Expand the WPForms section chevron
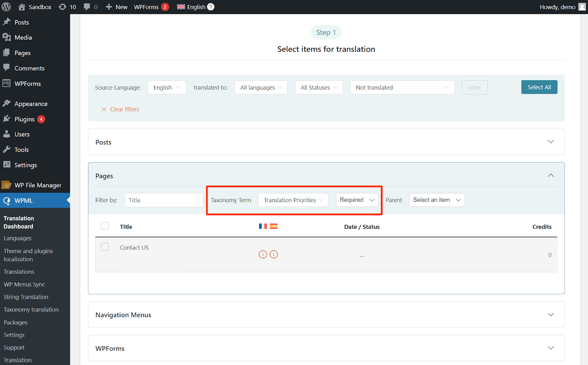This screenshot has height=365, width=588. pos(551,348)
